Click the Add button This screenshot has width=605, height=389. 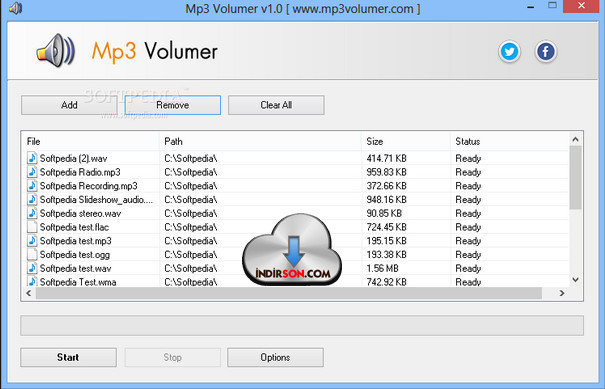click(x=69, y=105)
